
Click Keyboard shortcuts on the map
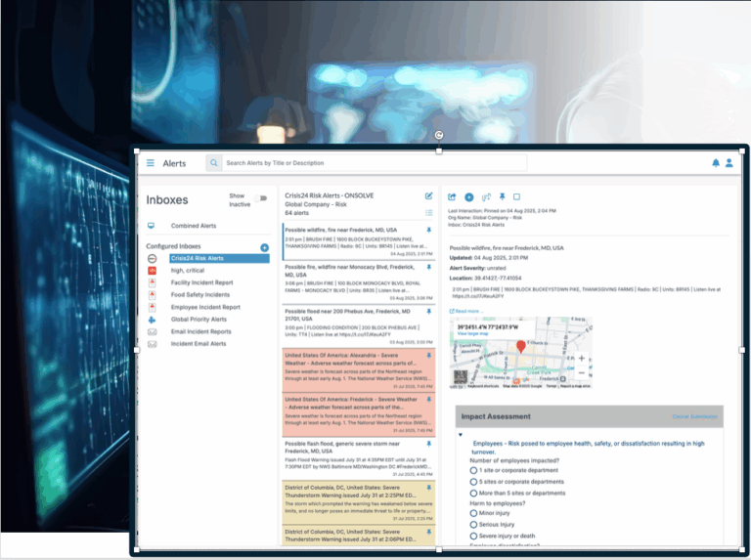pos(483,386)
